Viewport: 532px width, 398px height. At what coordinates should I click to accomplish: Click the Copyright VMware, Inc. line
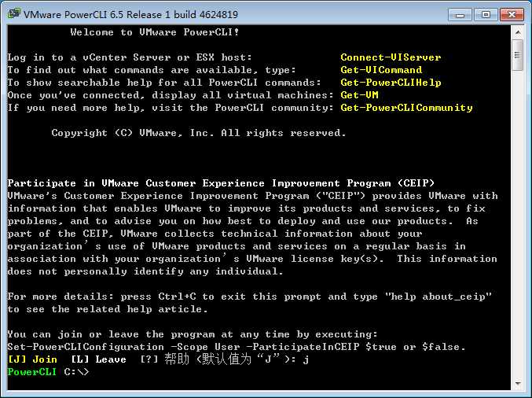coord(199,133)
